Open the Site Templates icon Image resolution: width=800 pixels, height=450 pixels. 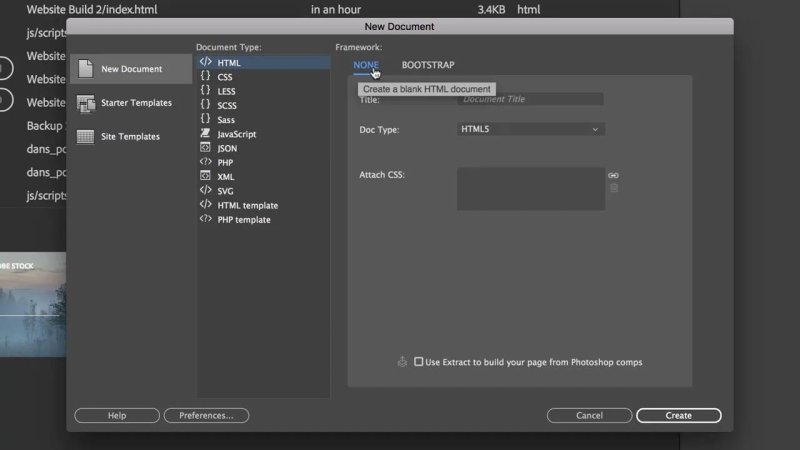point(86,136)
